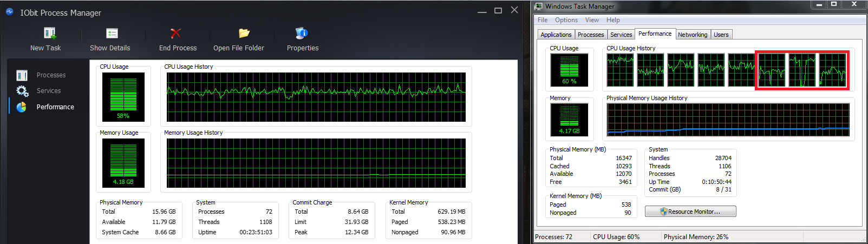Click the Commit (GB) value 8 / 31
The height and width of the screenshot is (244, 868).
click(723, 190)
